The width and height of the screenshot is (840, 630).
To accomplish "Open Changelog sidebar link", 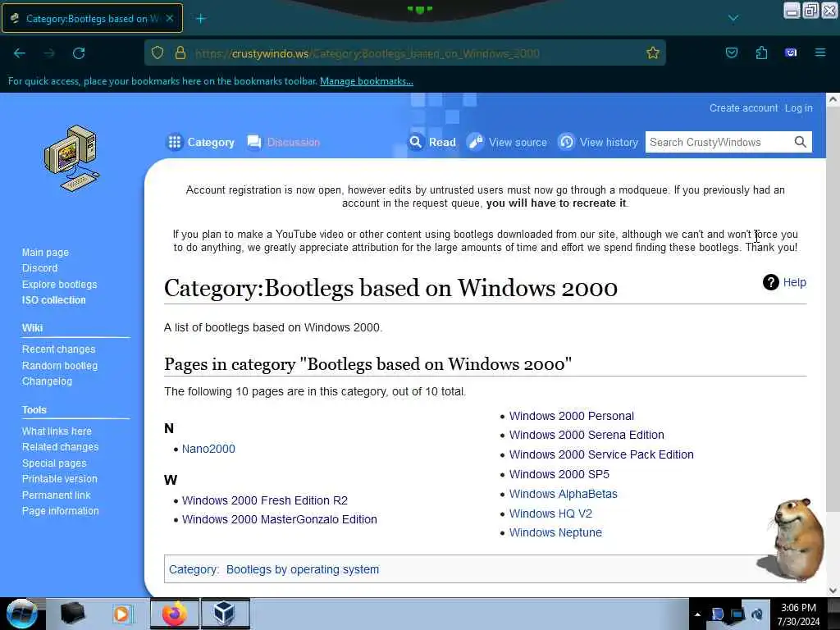I will [x=47, y=381].
